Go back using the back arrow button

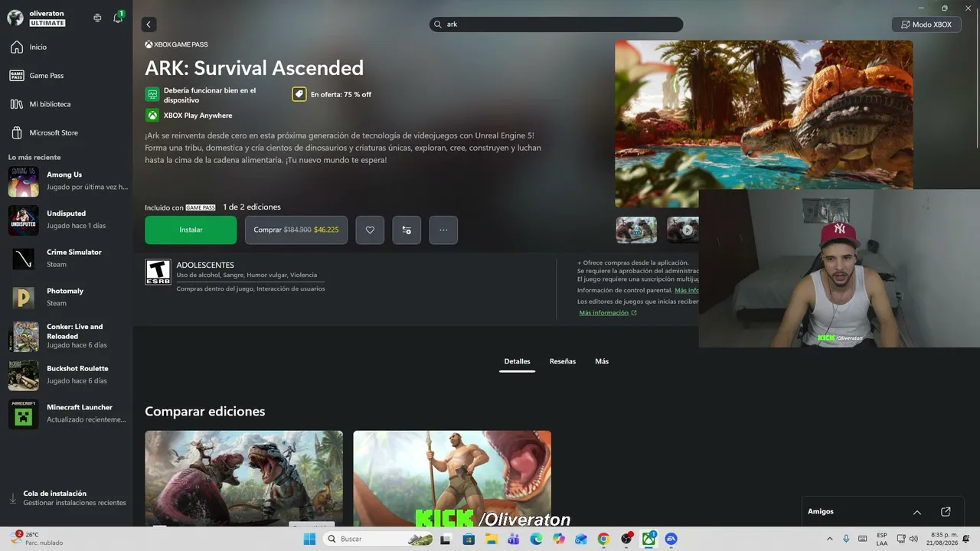(x=149, y=24)
